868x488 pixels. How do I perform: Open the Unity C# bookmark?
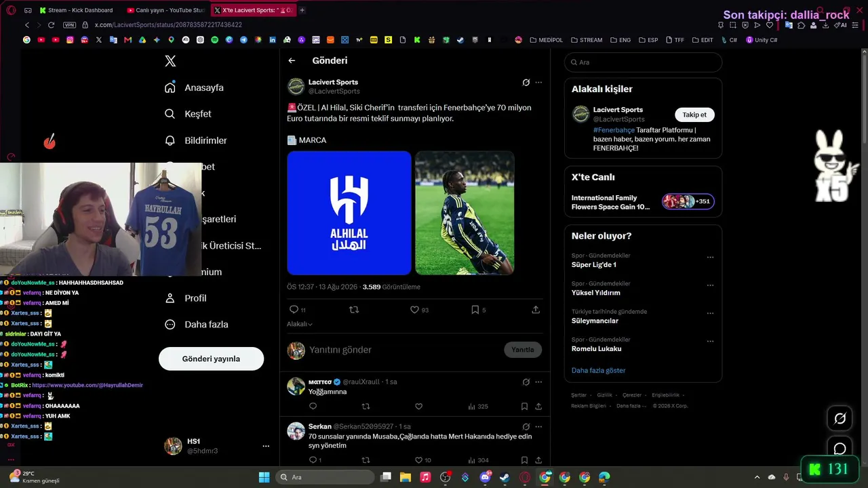click(762, 40)
